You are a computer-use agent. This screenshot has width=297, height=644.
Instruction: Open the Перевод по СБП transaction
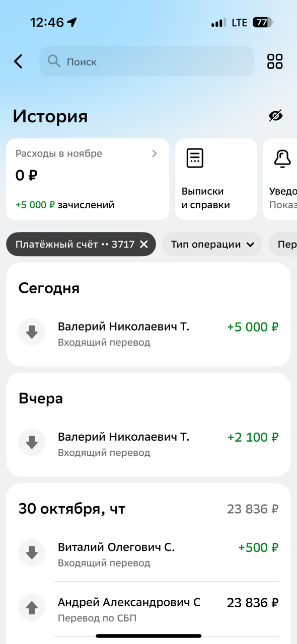click(x=148, y=607)
